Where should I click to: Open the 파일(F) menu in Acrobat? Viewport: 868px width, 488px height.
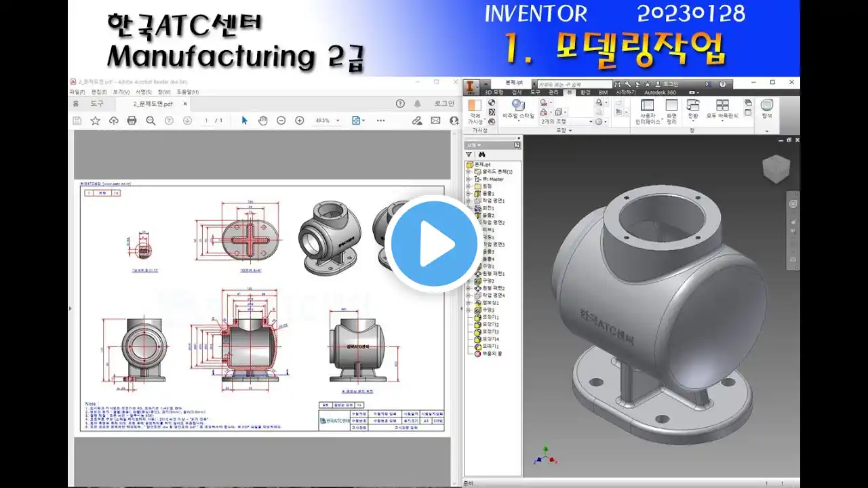click(x=77, y=91)
